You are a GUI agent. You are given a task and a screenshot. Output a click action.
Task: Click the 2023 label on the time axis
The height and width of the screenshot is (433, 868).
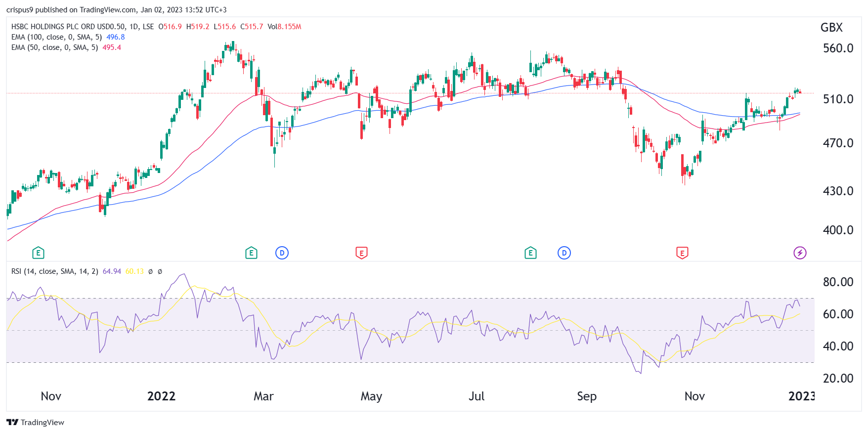tap(801, 396)
